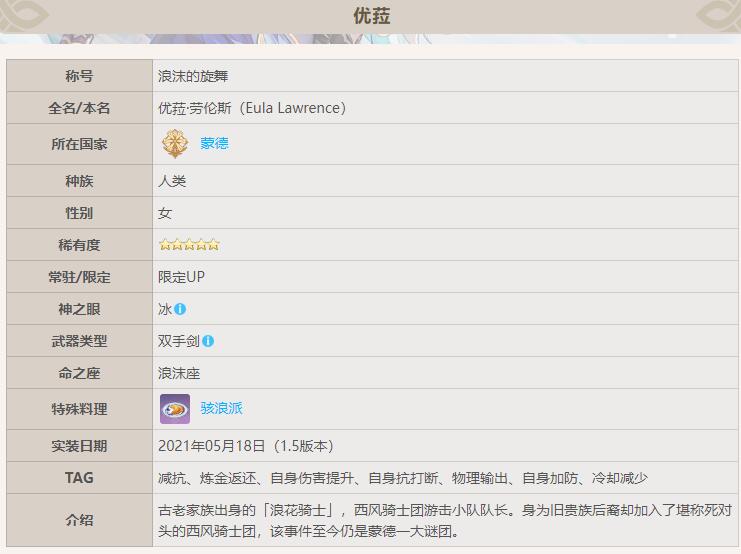Click the vision element text 冰
The width and height of the screenshot is (741, 554).
(165, 309)
